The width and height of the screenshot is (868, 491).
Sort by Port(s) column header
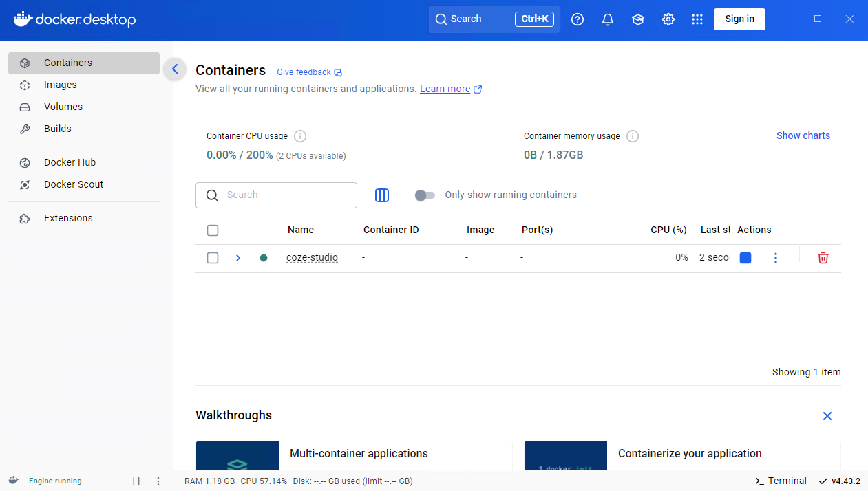538,230
